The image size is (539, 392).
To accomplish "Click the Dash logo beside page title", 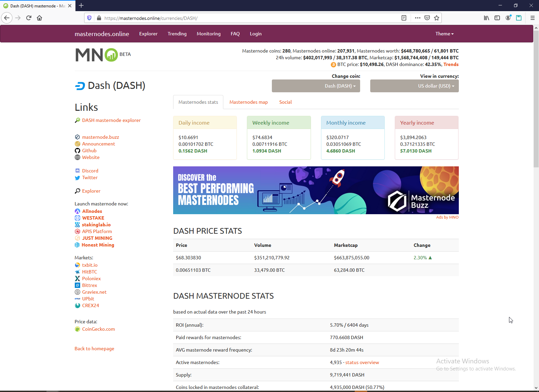I will [x=80, y=86].
